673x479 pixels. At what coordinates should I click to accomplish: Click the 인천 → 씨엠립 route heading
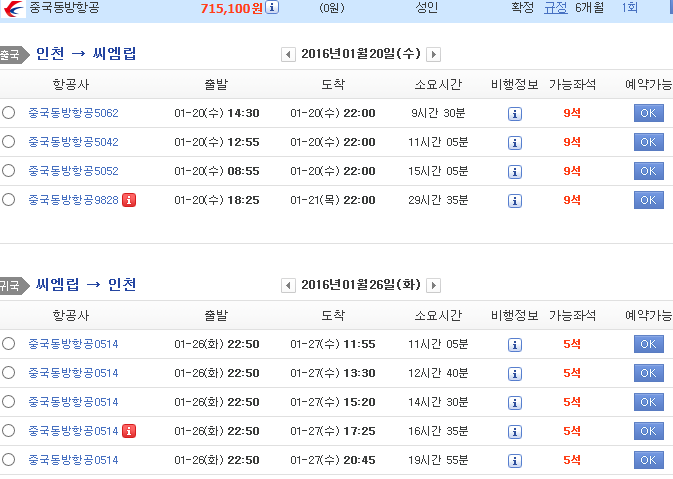86,54
